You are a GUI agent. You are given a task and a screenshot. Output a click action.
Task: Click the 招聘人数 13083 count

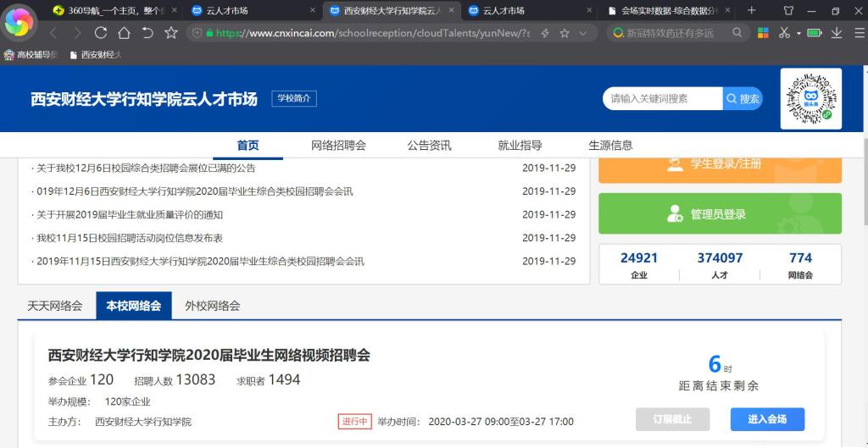tap(175, 380)
